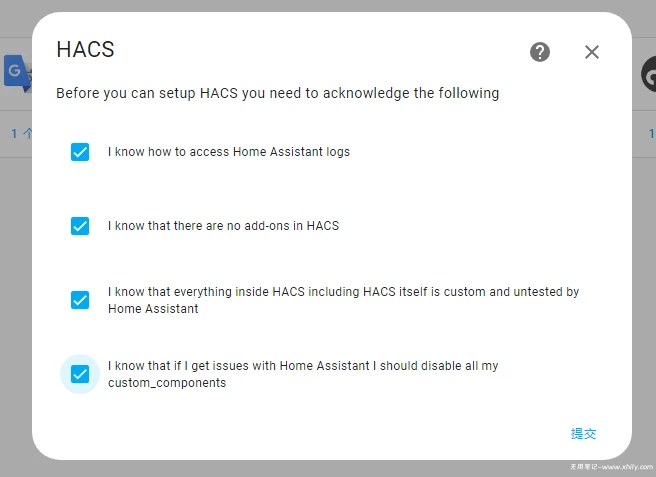Toggle the disable custom_components checkbox

point(80,374)
